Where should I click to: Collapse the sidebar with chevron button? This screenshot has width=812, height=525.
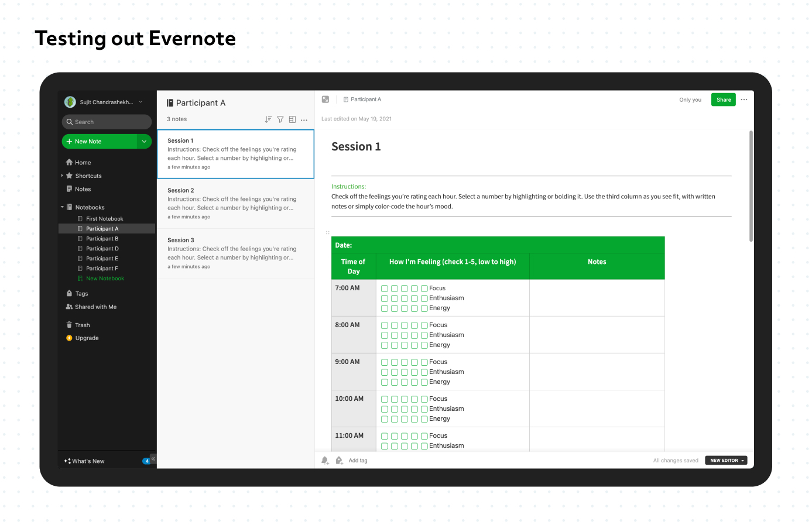[153, 459]
